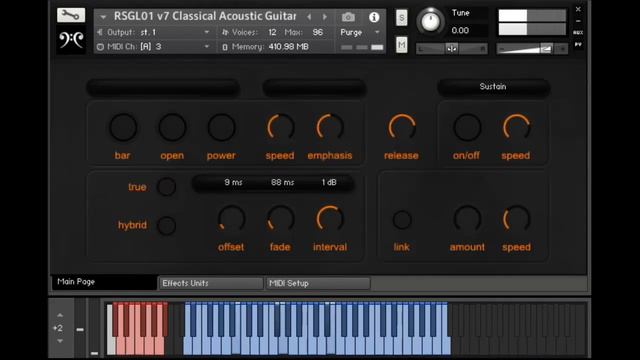This screenshot has width=640, height=360.
Task: Toggle the link button
Action: [402, 220]
